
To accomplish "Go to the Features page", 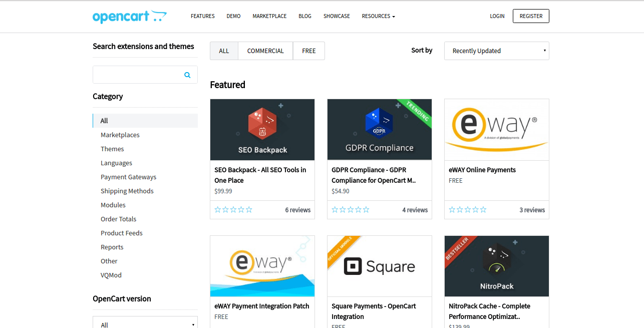I will pos(203,16).
